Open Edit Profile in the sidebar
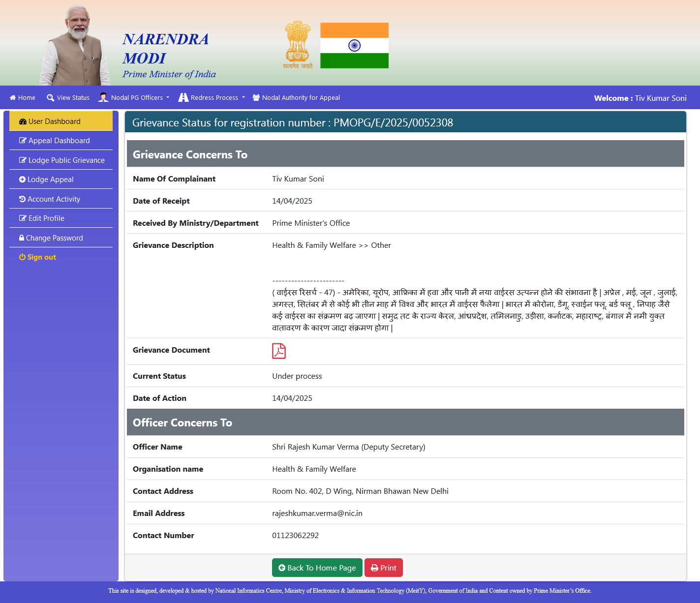Image resolution: width=700 pixels, height=603 pixels. click(61, 218)
